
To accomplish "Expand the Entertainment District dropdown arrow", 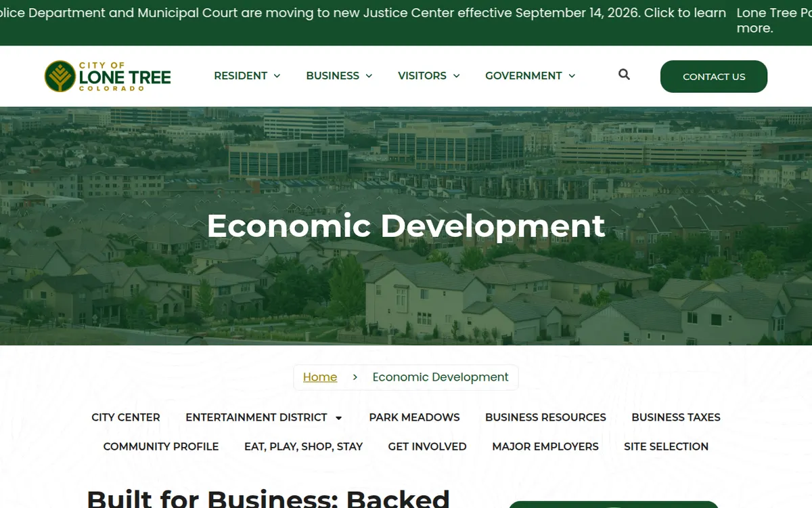I will click(338, 418).
